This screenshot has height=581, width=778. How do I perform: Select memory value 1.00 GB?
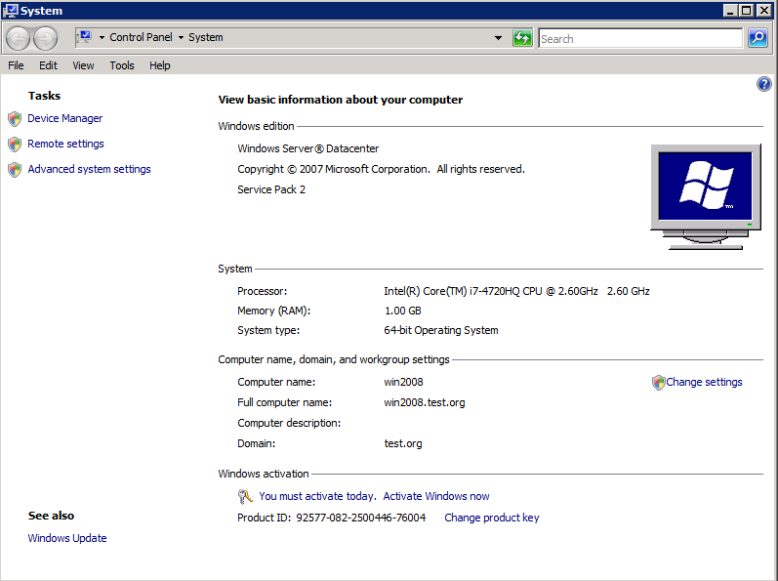tap(402, 311)
